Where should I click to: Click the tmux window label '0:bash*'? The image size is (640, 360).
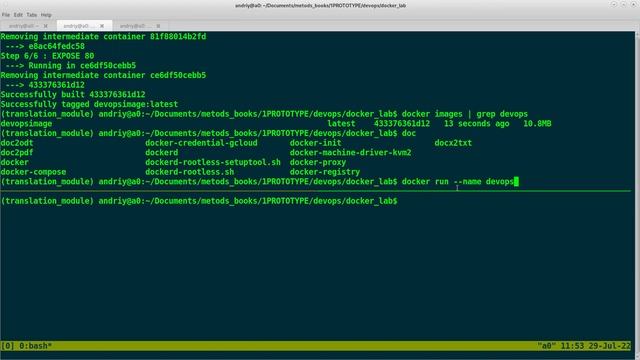pos(36,346)
